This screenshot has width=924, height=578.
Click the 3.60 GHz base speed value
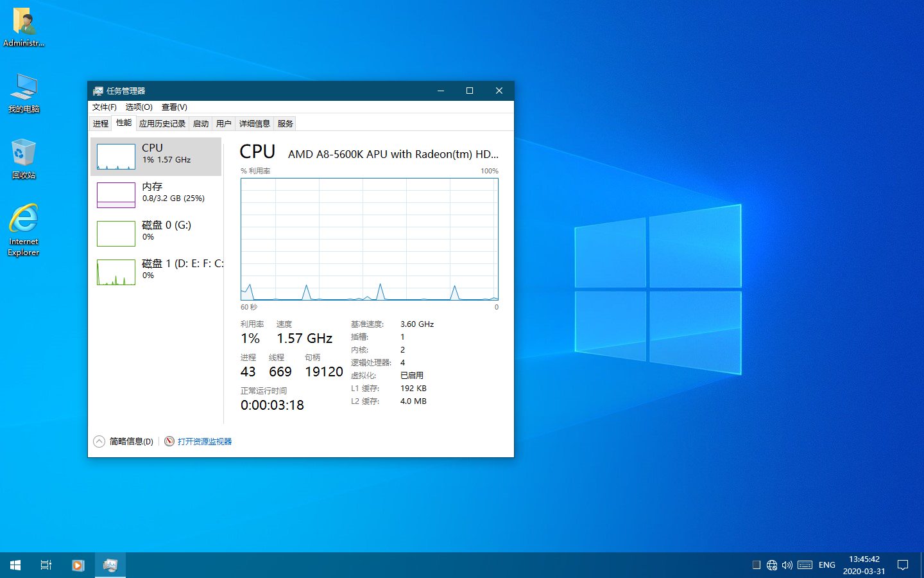click(x=417, y=324)
